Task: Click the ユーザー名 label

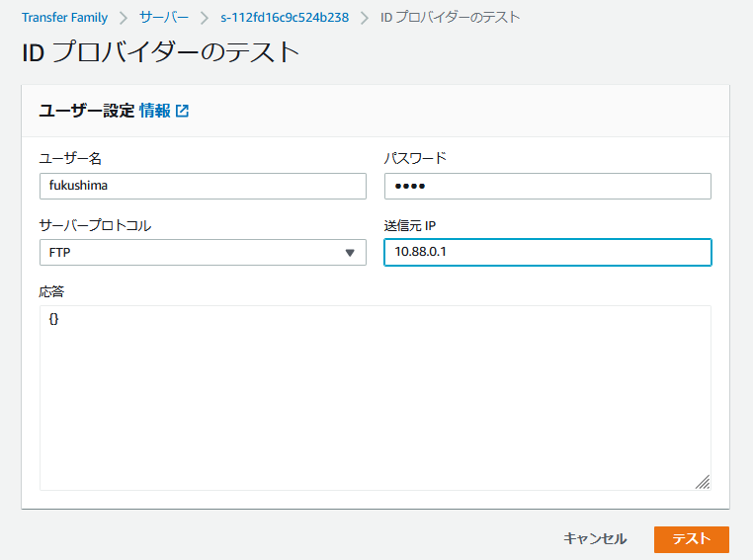Action: click(70, 158)
